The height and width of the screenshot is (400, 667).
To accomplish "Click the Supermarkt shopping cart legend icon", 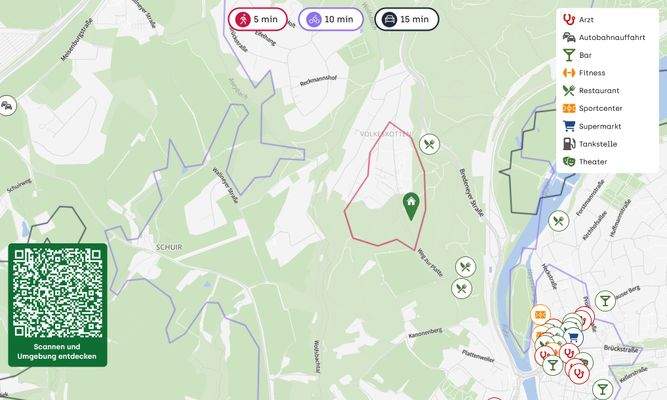I will (569, 126).
